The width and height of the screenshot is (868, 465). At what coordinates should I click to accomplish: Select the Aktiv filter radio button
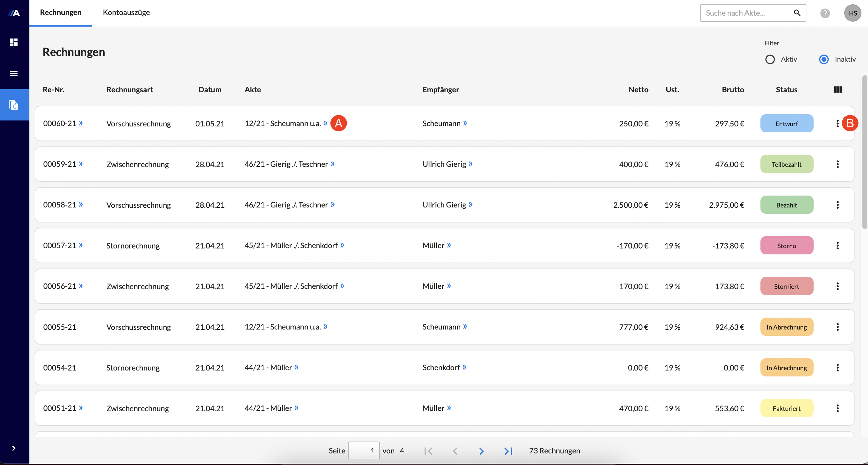pos(770,59)
